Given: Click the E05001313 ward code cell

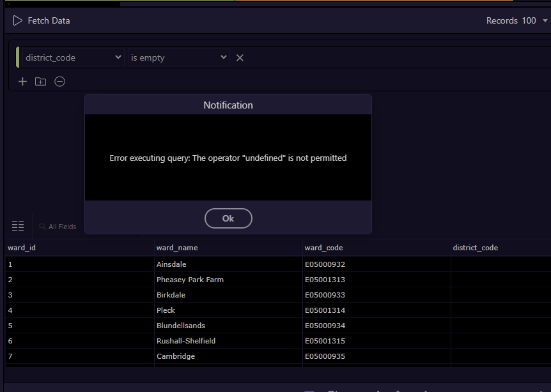Looking at the screenshot, I should (x=325, y=280).
